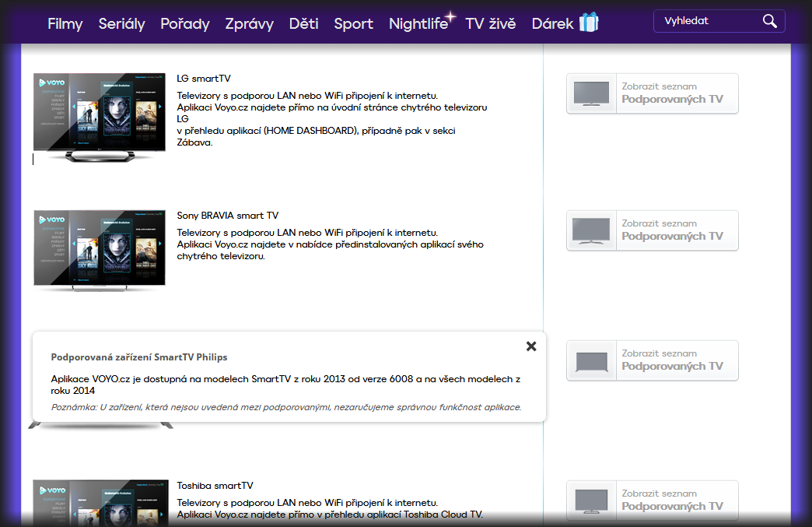Screen dimensions: 812x527
Task: Click the popup title Podporovaná zařízení SmartTV Philips
Action: [x=138, y=357]
